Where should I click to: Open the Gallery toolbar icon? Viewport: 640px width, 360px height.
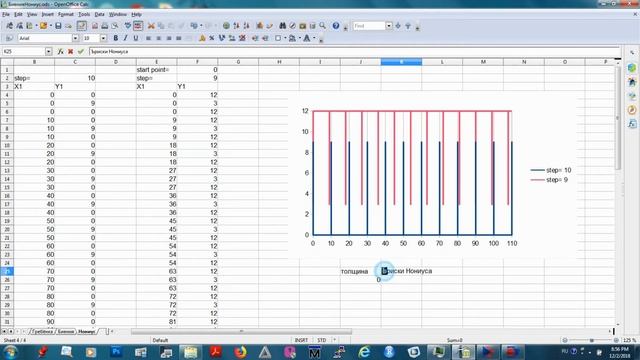pyautogui.click(x=302, y=26)
